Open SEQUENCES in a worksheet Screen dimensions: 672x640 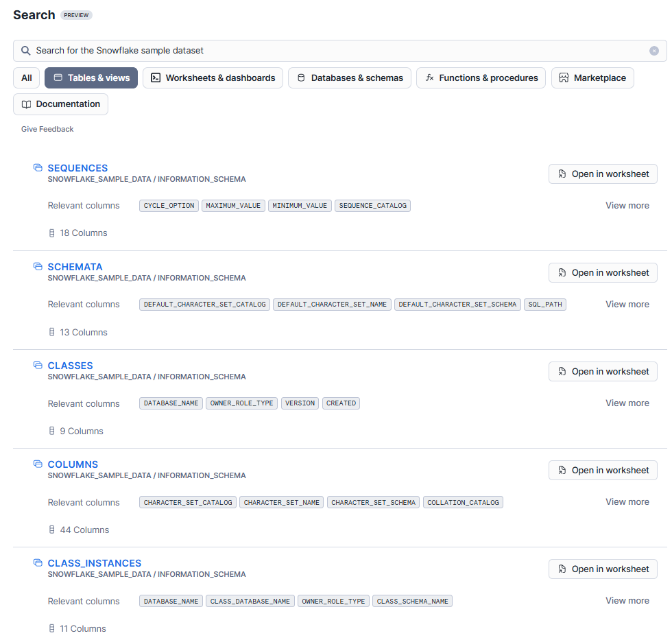603,174
